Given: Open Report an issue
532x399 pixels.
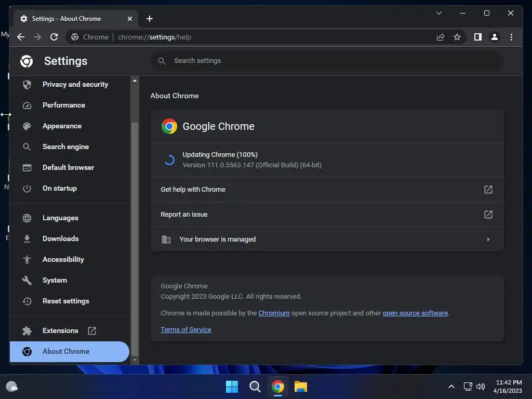Looking at the screenshot, I should point(327,215).
